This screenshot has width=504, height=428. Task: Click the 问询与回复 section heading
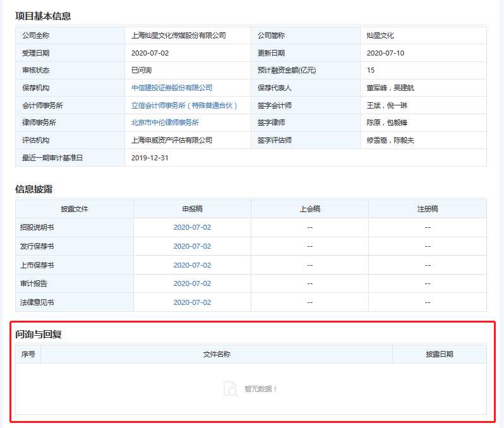coord(39,335)
